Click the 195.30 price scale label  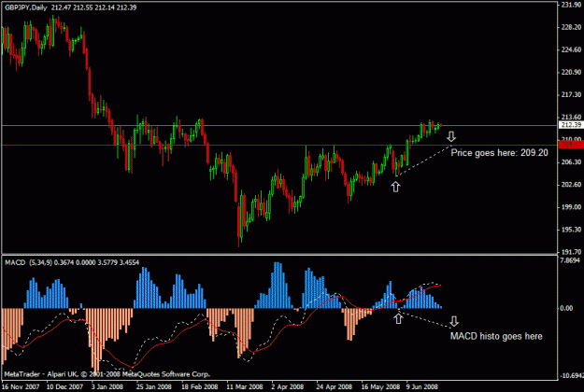tap(571, 230)
